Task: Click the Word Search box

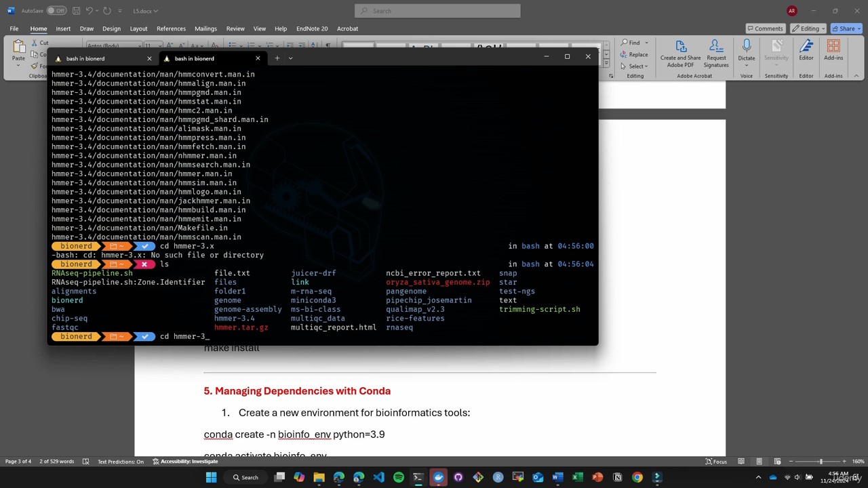Action: 437,11
